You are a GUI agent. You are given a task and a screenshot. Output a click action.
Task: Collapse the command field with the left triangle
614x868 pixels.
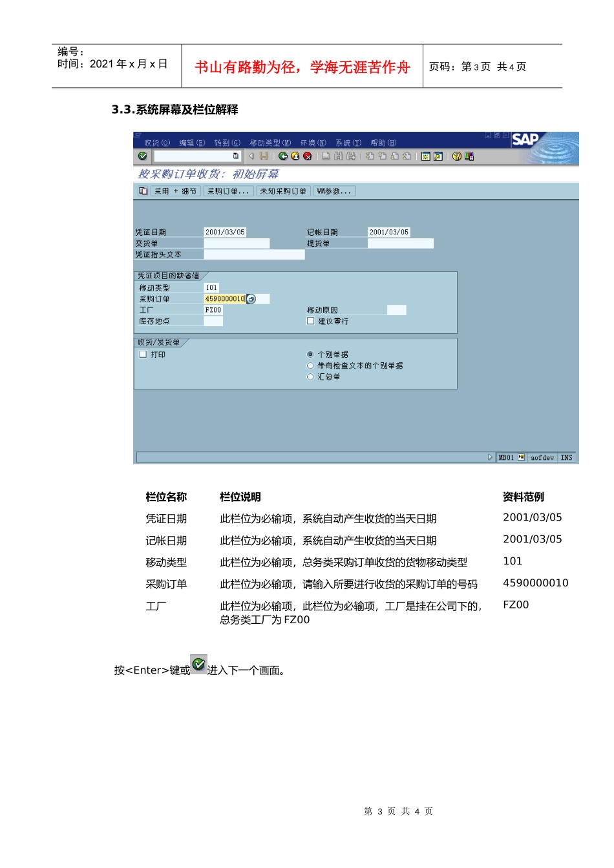pos(251,156)
